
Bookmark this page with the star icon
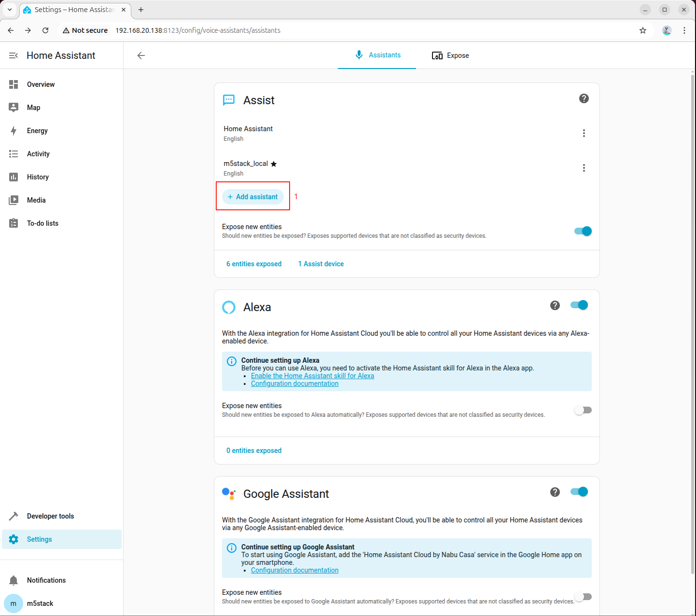click(642, 30)
